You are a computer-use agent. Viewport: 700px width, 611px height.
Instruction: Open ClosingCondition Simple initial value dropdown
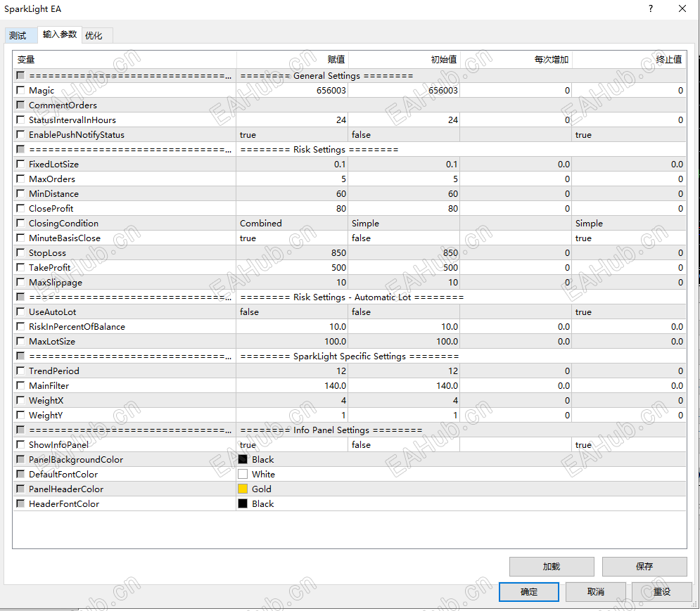point(404,223)
